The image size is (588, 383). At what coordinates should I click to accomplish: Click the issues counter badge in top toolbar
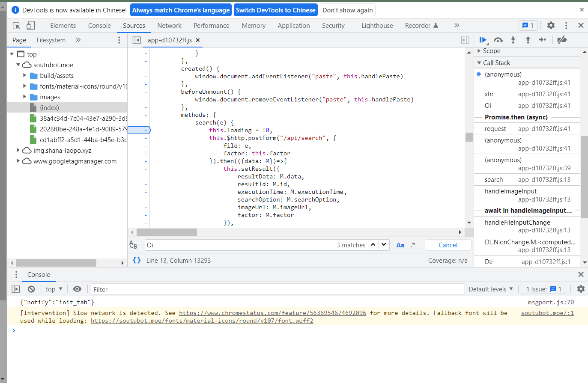click(x=528, y=26)
